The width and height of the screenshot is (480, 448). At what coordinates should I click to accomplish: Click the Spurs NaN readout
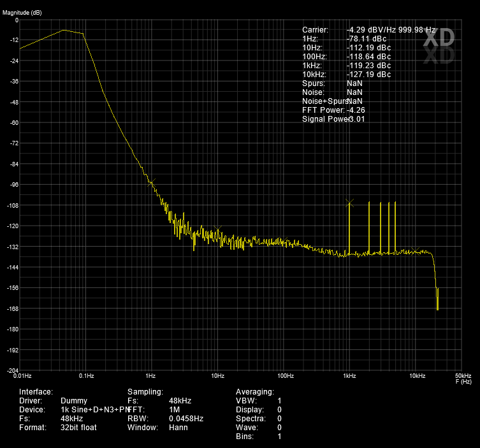click(354, 83)
